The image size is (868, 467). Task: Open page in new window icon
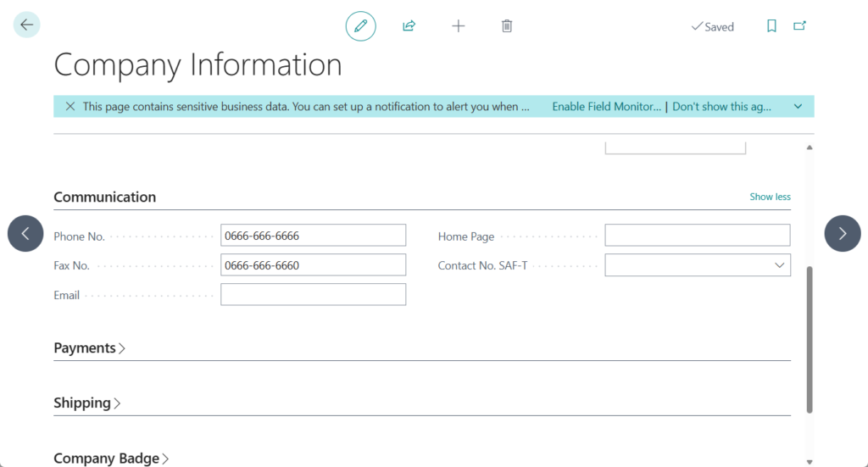point(799,26)
